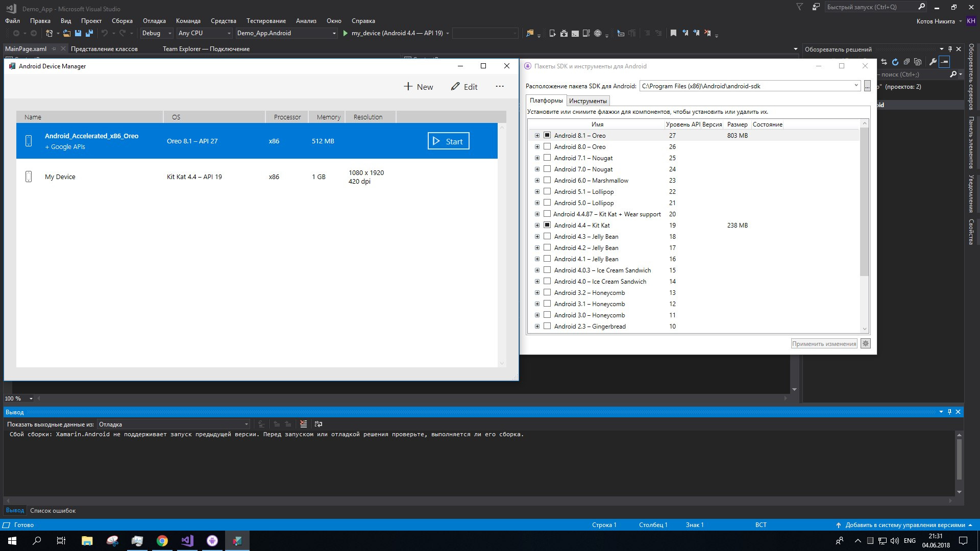Toggle the Android 4.4 – Kit Kat checkbox
This screenshot has width=980, height=551.
[x=547, y=225]
